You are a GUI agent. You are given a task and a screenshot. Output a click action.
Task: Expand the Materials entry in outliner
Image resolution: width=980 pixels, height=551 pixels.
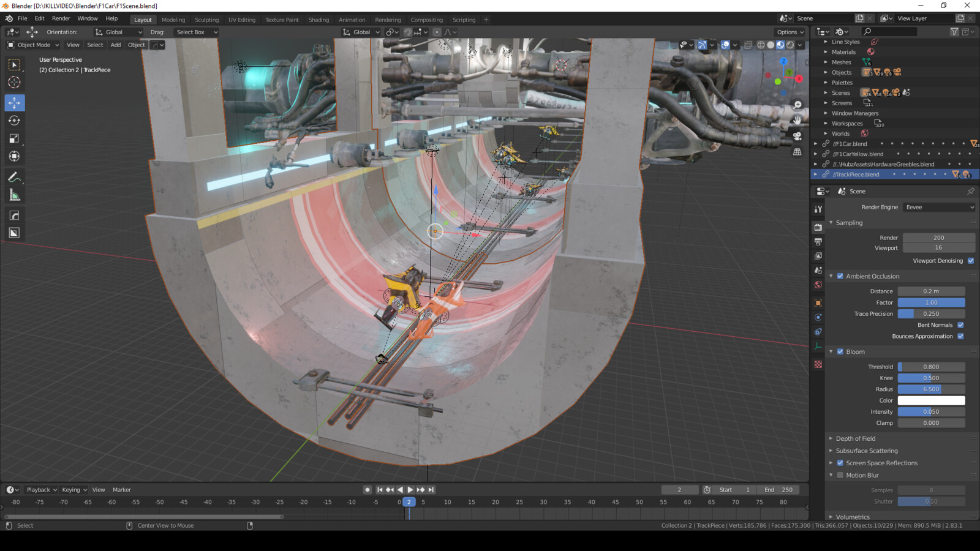(x=826, y=52)
